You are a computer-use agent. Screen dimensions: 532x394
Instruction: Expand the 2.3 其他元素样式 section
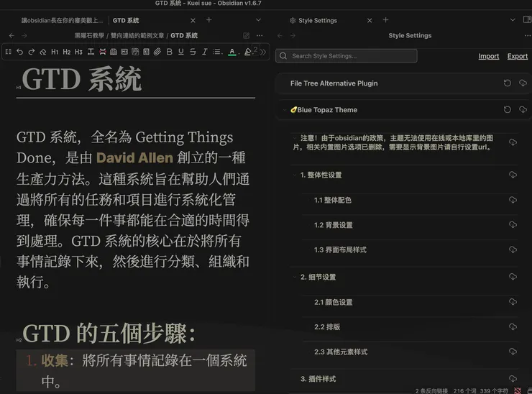pos(341,352)
